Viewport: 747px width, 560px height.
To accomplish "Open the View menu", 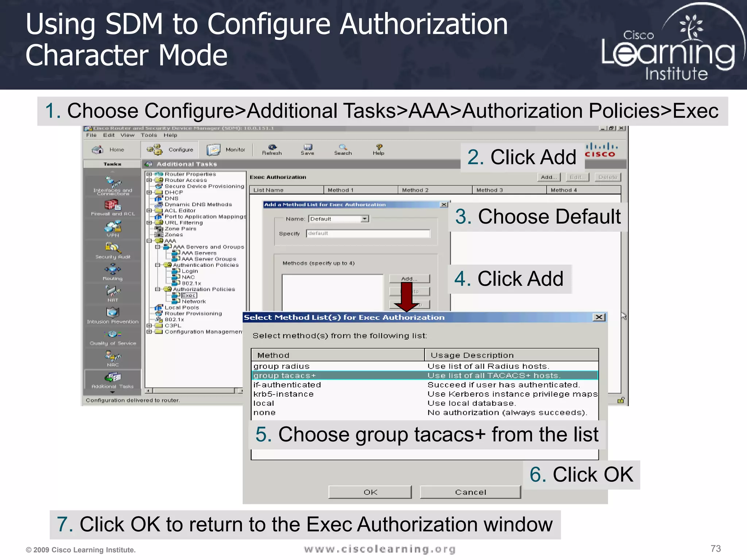I will [x=127, y=135].
